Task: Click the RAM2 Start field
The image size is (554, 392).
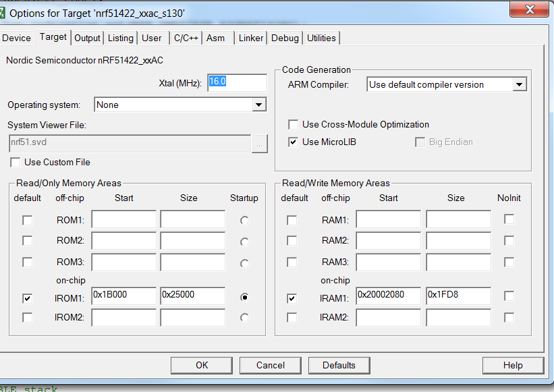Action: tap(388, 241)
